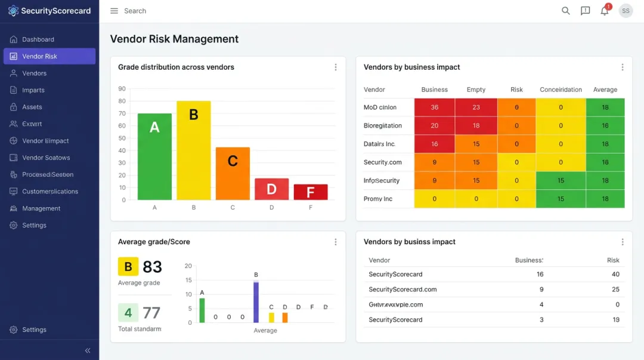Screen dimensions: 644x360
Task: Click InfoSecurity vendor name
Action: click(381, 180)
